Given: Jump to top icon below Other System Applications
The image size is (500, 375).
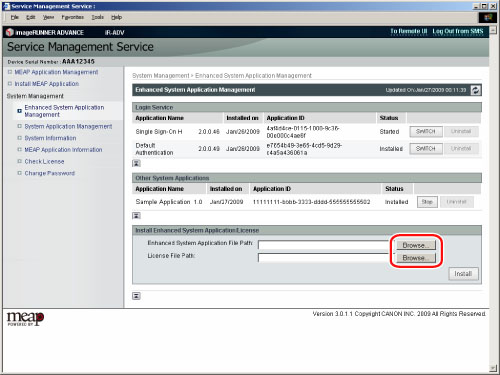Looking at the screenshot, I should click(x=136, y=216).
